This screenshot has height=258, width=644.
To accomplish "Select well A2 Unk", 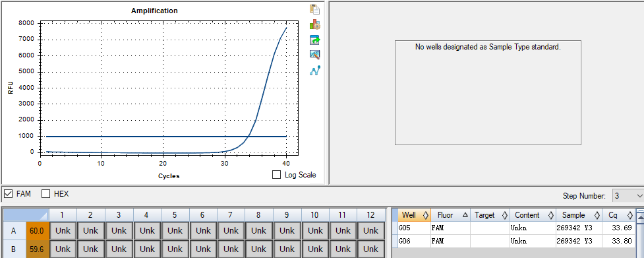I will [x=91, y=231].
